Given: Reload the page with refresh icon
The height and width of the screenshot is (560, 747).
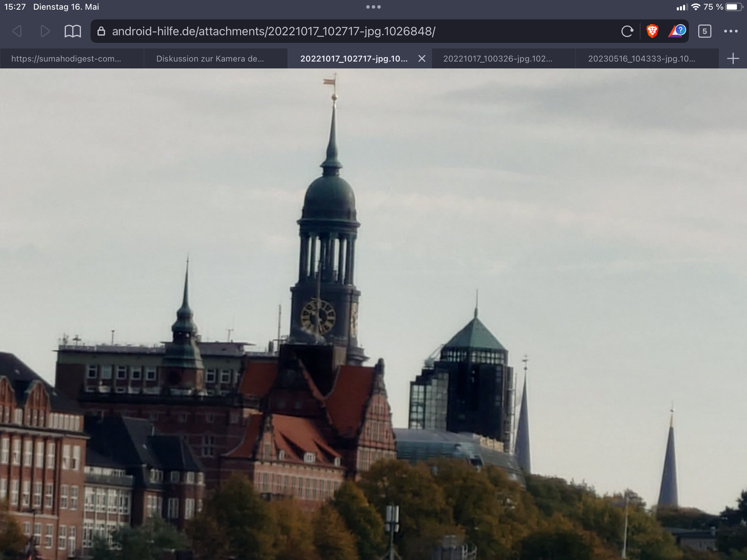Looking at the screenshot, I should click(627, 31).
